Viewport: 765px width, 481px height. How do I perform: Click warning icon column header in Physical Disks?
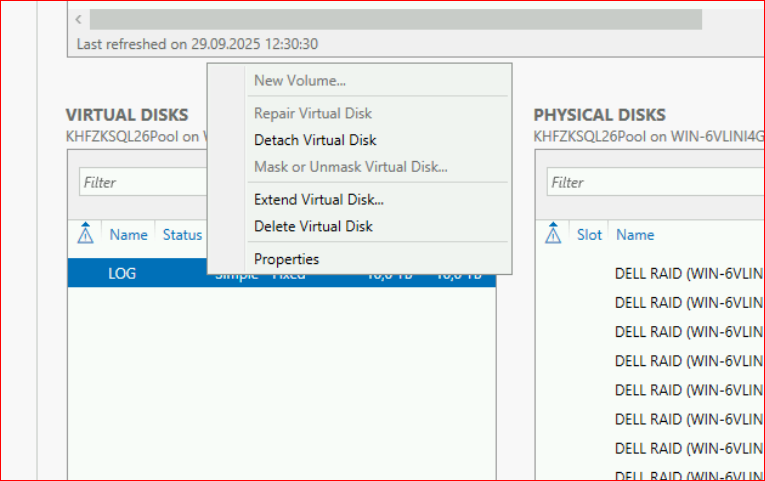point(553,235)
